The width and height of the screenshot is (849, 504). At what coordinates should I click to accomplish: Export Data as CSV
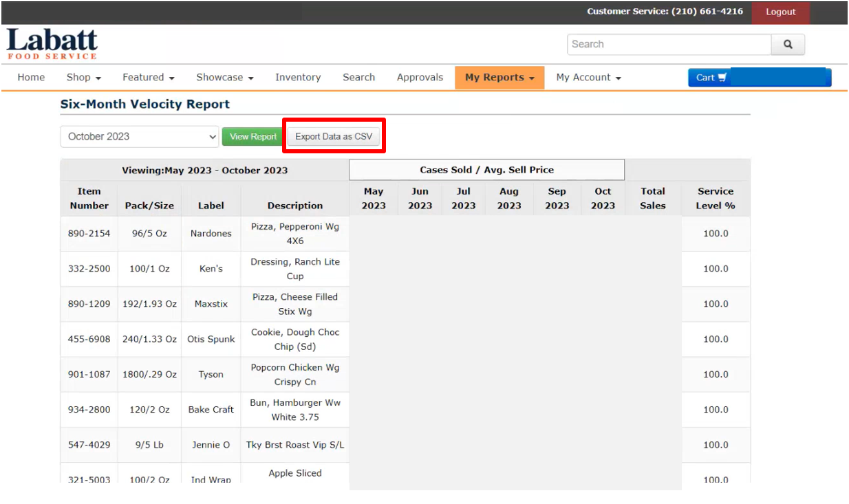pyautogui.click(x=334, y=135)
